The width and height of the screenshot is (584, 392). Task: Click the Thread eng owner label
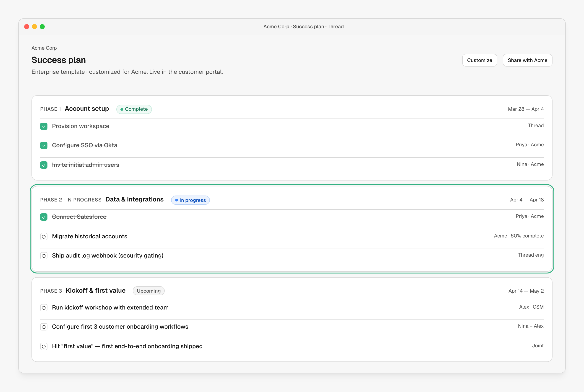point(531,255)
